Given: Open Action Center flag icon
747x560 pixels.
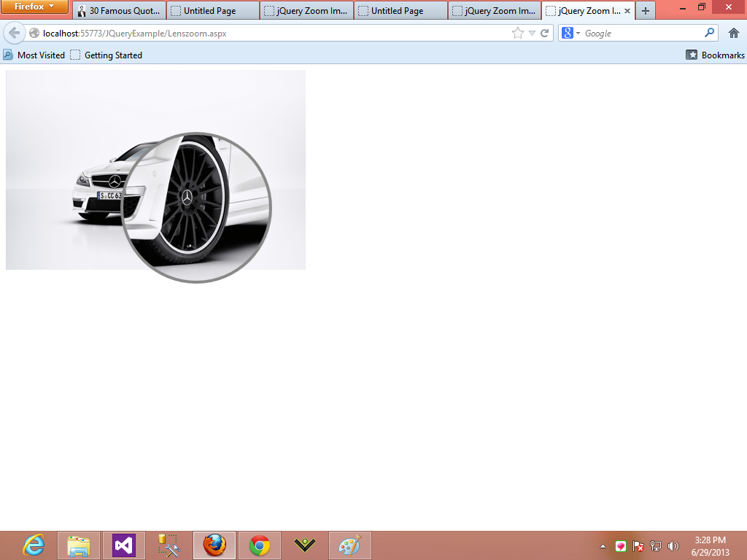Looking at the screenshot, I should click(638, 546).
